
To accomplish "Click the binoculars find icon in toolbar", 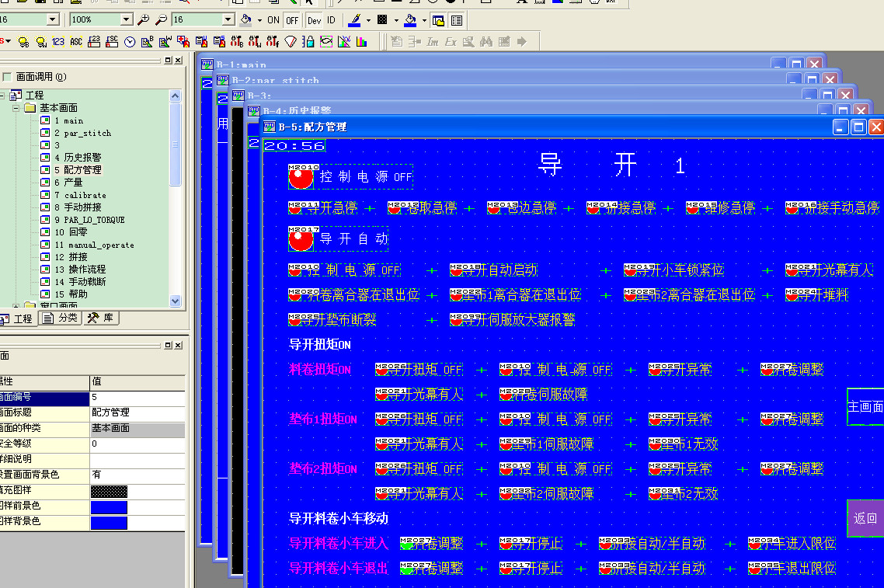I will 486,41.
